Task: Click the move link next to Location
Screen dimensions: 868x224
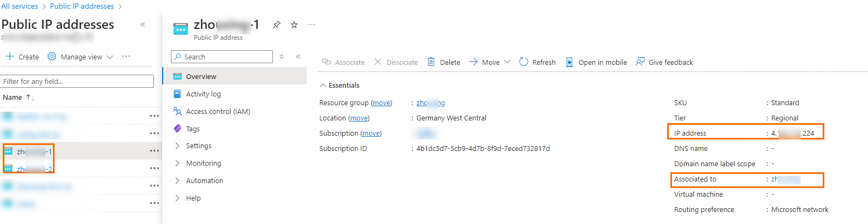Action: click(x=359, y=118)
